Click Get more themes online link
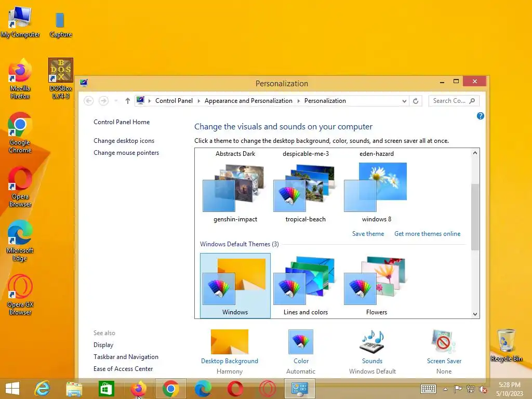 [x=427, y=234]
